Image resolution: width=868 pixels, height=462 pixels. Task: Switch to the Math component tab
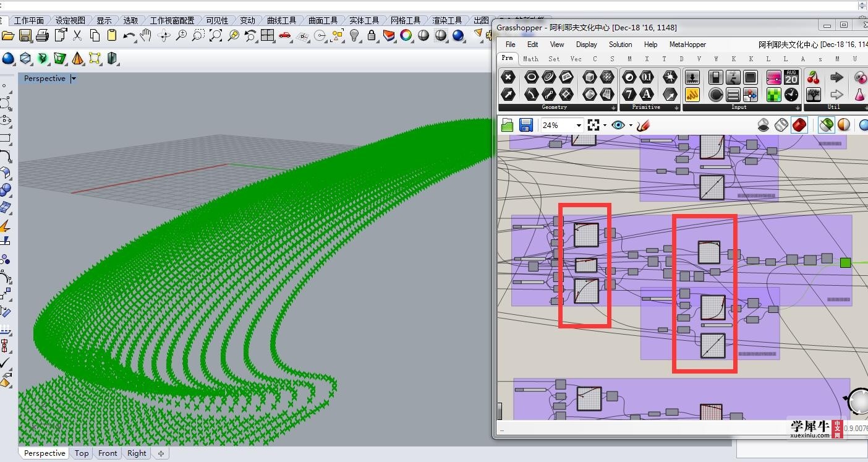[530, 59]
